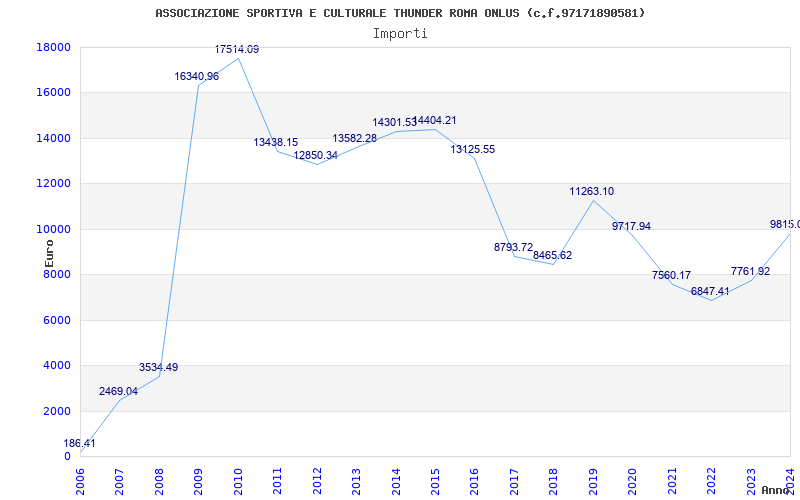Click x-axis year 2023
This screenshot has height=500, width=800.
pos(751,481)
